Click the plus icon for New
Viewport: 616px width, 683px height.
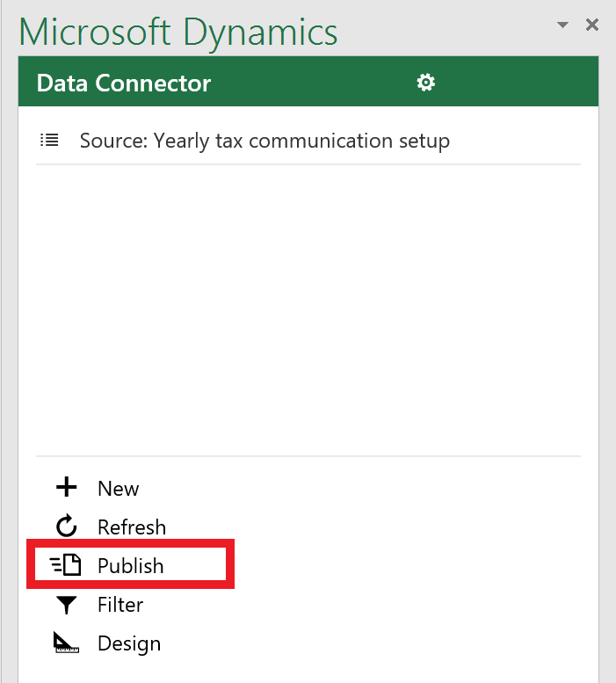(x=67, y=487)
